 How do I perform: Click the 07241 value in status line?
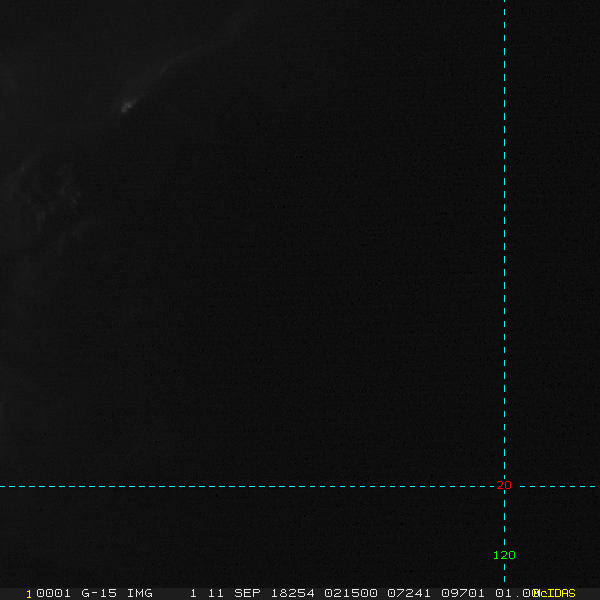pyautogui.click(x=409, y=593)
